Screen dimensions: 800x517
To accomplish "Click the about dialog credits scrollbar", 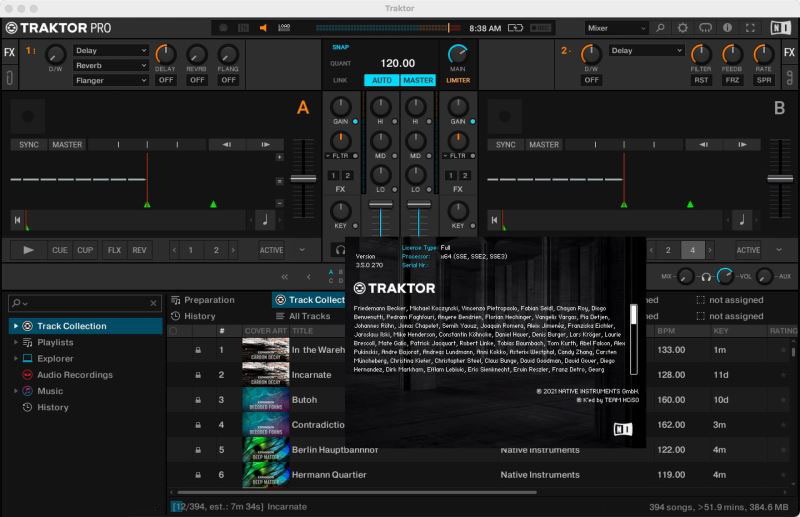I will click(x=633, y=339).
